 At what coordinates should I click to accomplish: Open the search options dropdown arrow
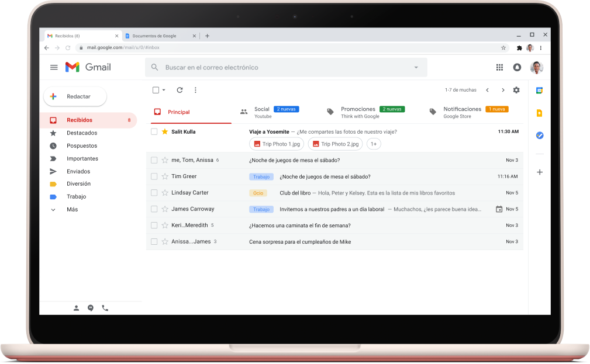pyautogui.click(x=416, y=67)
